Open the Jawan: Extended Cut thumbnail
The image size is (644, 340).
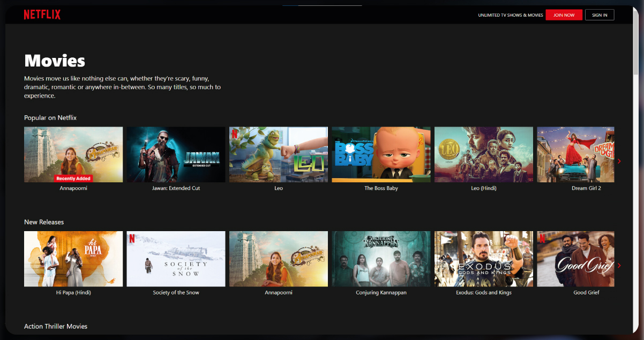tap(176, 154)
